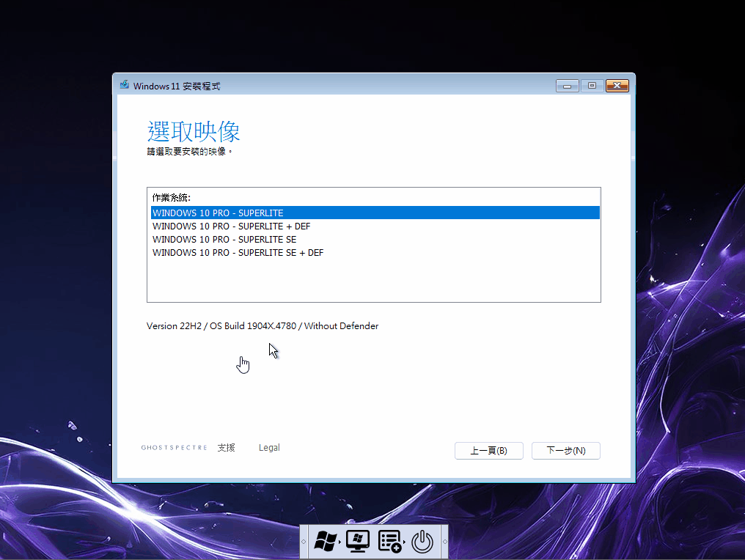Expand the arrow beside the Windows flag icon
Viewport: 745px width, 560px height.
tap(340, 543)
